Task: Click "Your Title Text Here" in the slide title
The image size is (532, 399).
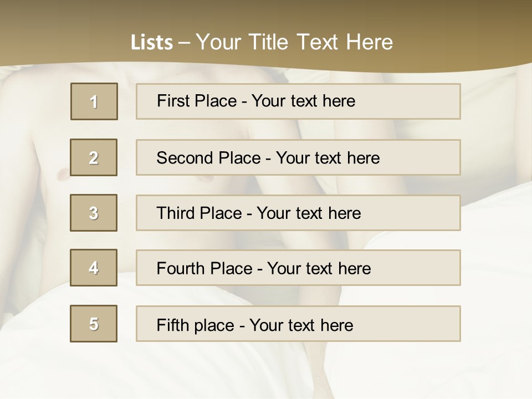Action: tap(294, 42)
